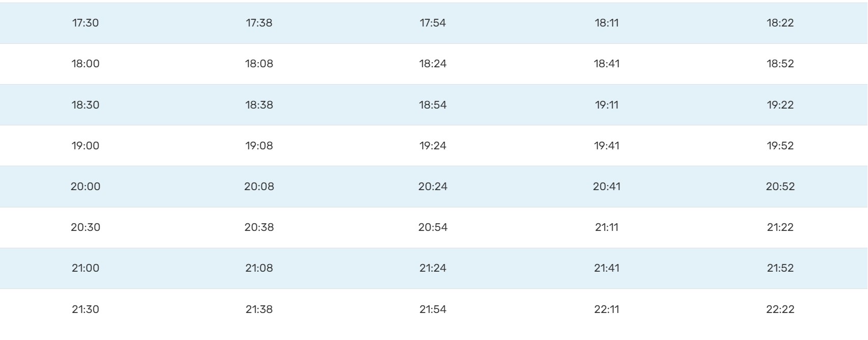The height and width of the screenshot is (340, 868).
Task: Select the 19:41 timetable entry
Action: (x=606, y=146)
